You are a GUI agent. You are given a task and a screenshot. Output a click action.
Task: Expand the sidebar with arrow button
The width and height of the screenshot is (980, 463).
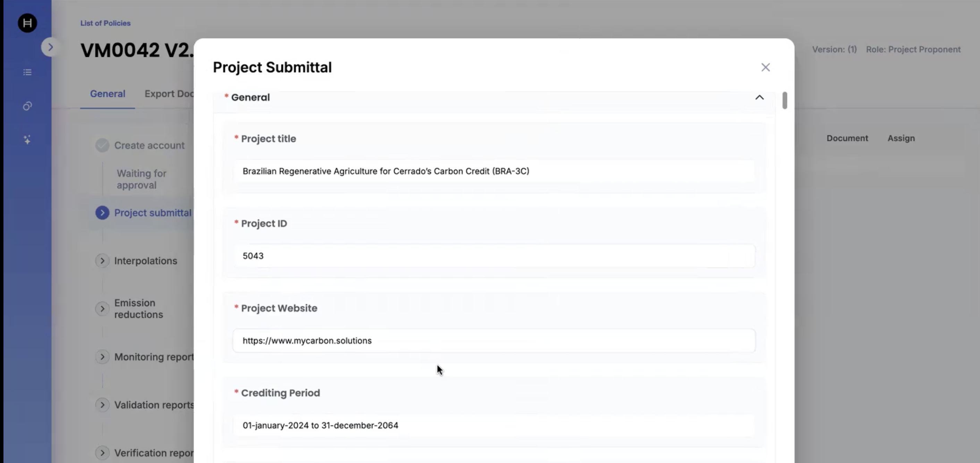click(50, 47)
